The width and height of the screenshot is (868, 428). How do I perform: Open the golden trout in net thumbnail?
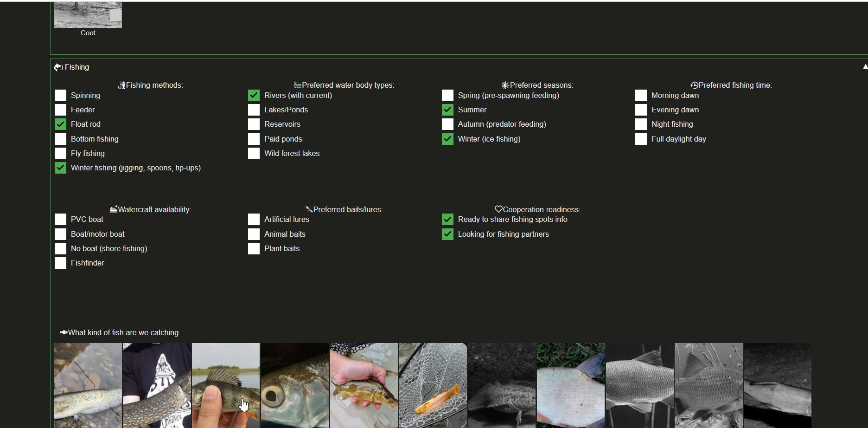tap(433, 385)
